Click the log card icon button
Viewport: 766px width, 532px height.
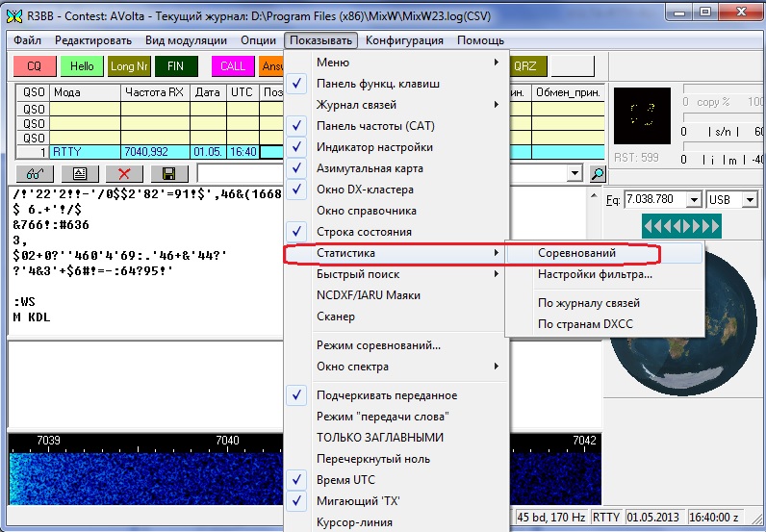[79, 174]
